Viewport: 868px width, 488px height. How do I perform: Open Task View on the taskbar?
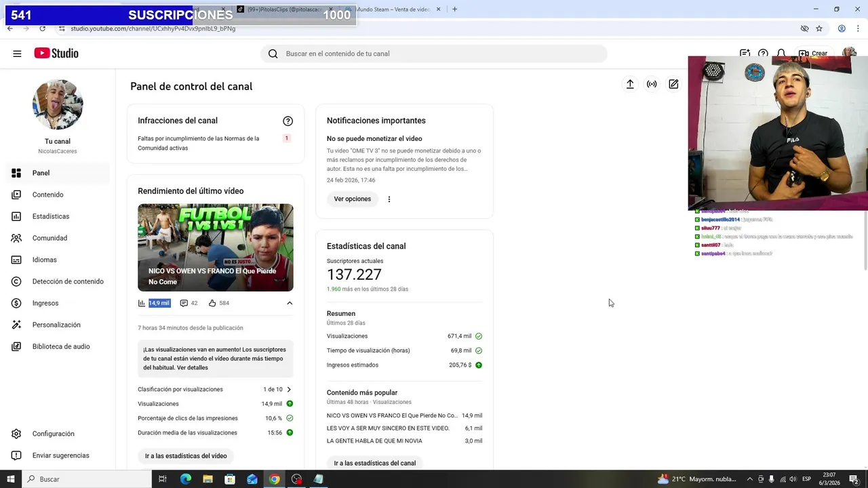[163, 479]
